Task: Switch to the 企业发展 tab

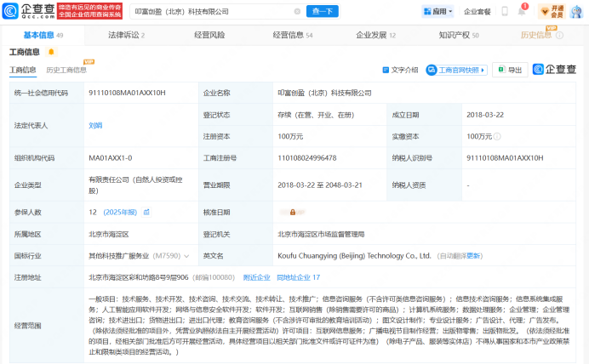Action: pyautogui.click(x=375, y=35)
